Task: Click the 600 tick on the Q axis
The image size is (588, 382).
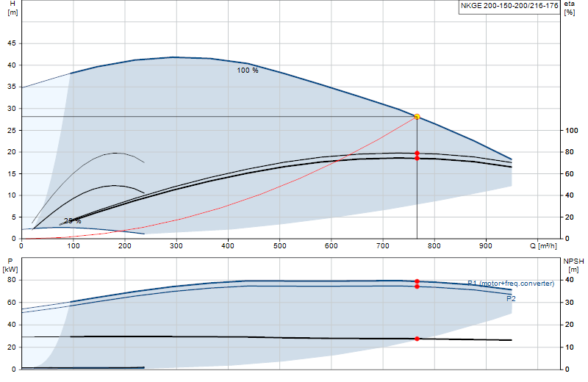Action: pos(331,246)
